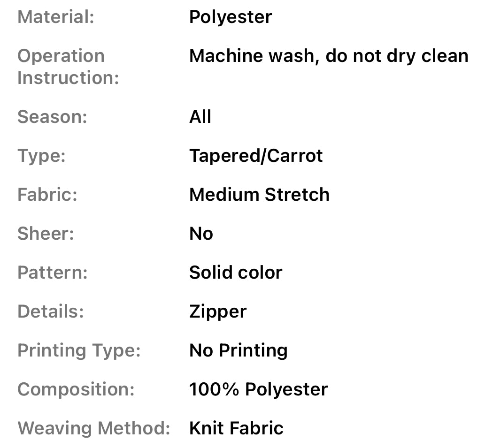Select the "Medium Stretch" value

click(x=259, y=195)
